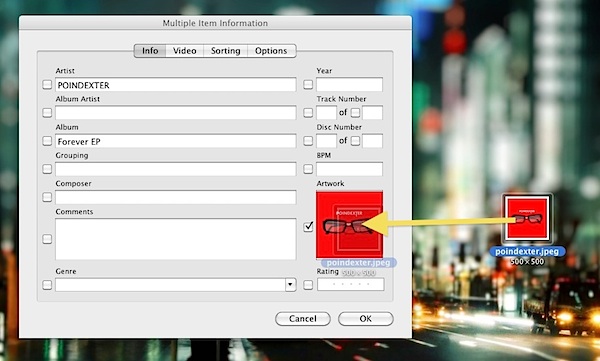Click the Cancel button
The width and height of the screenshot is (600, 361).
pyautogui.click(x=303, y=319)
